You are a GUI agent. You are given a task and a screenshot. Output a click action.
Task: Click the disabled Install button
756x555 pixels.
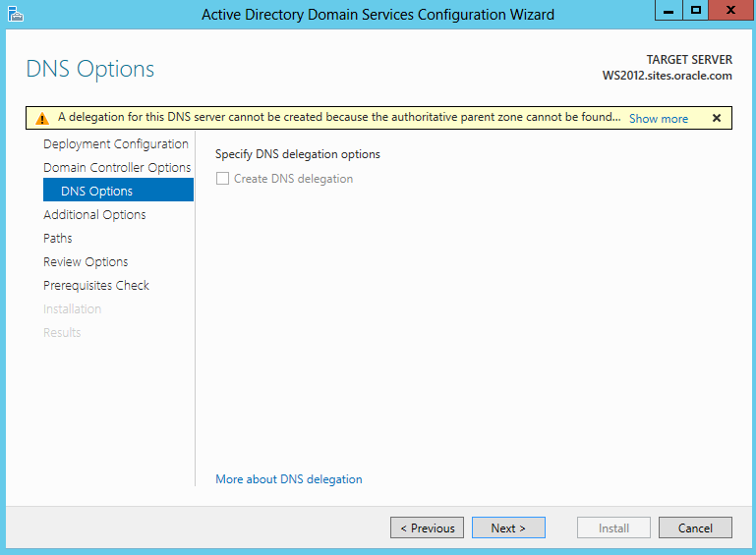[613, 527]
